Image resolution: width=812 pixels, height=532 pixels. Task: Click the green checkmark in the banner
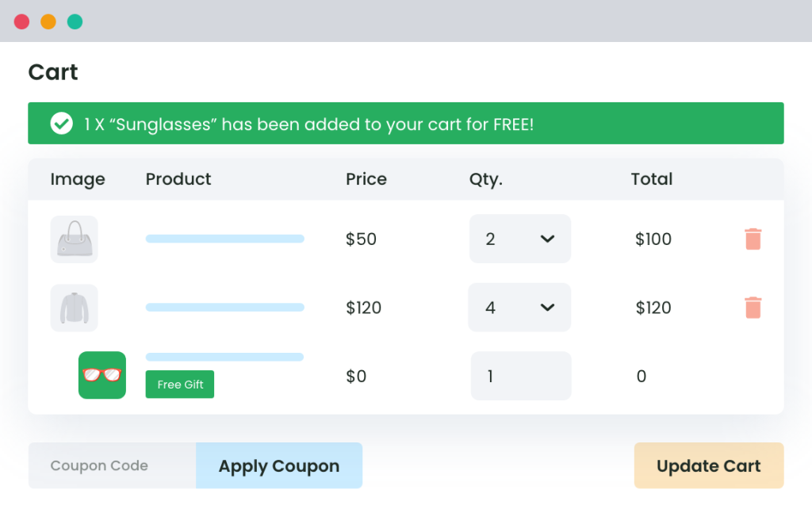[61, 124]
